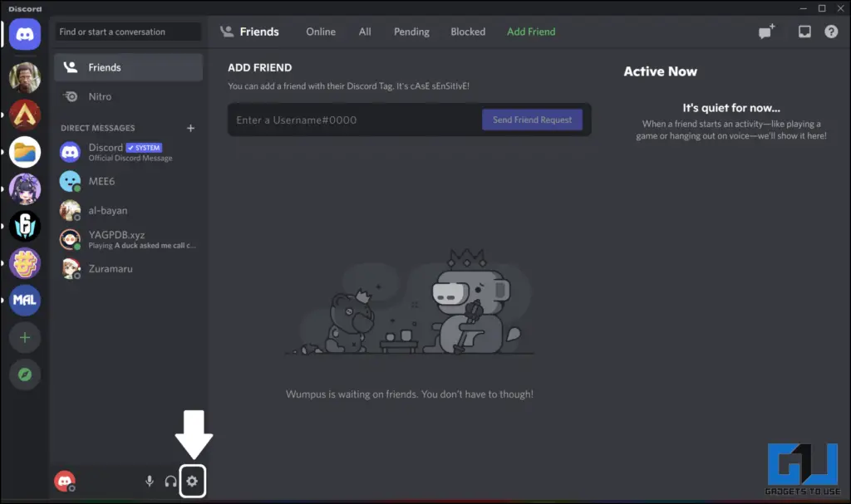Screen dimensions: 851x504
Task: Open Help via the question mark icon
Action: 832,31
